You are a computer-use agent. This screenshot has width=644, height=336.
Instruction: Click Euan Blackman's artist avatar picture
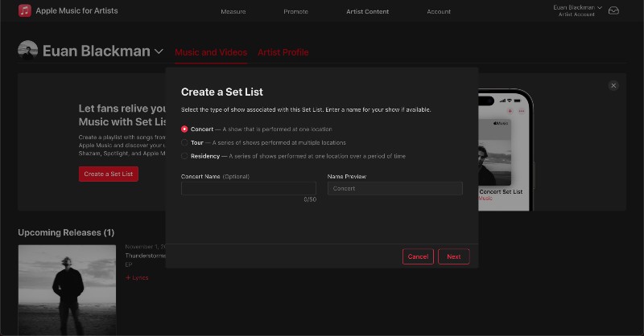28,51
